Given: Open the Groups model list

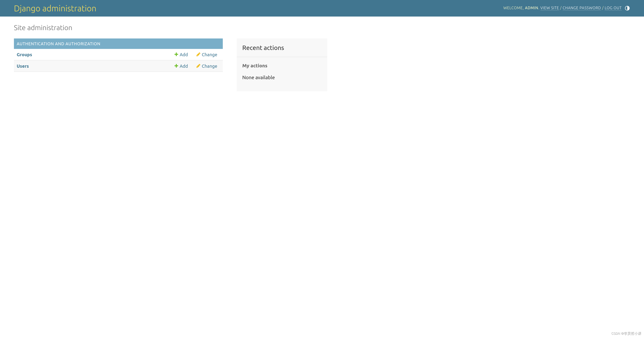Looking at the screenshot, I should (x=24, y=55).
